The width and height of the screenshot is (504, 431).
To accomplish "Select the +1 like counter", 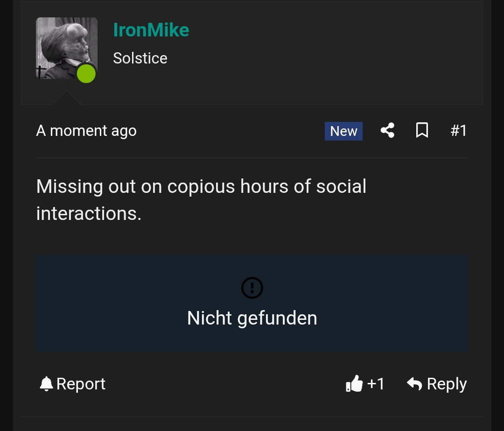I will click(x=376, y=383).
